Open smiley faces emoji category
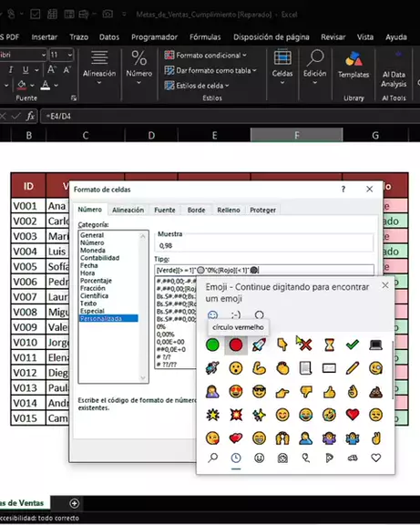 pos(259,458)
